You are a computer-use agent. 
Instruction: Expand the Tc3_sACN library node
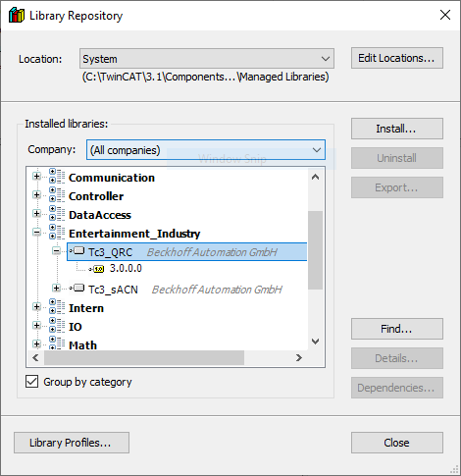tap(56, 289)
